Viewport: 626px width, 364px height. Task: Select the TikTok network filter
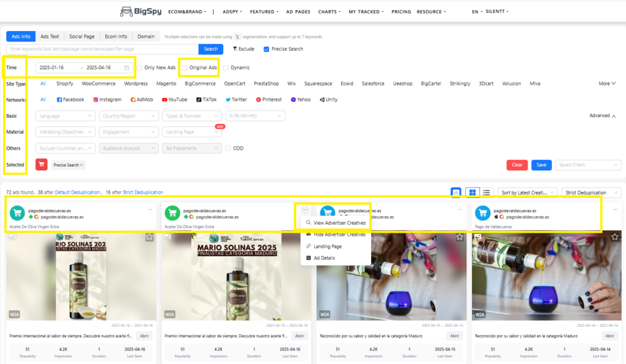tap(207, 100)
